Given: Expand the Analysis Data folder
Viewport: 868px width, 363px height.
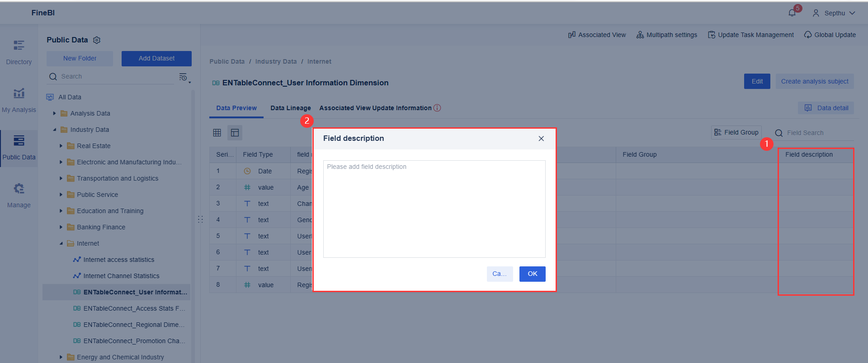Looking at the screenshot, I should click(x=54, y=113).
